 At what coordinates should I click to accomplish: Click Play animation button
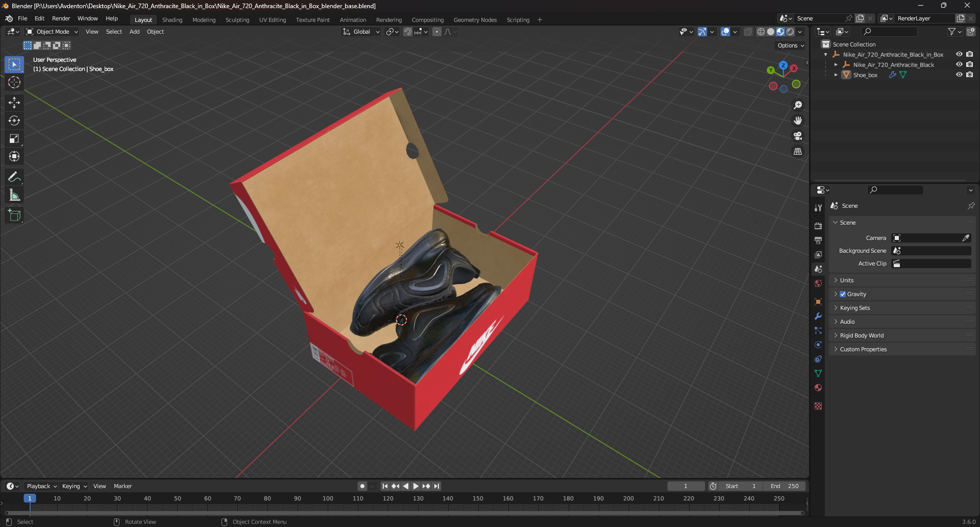click(x=415, y=486)
